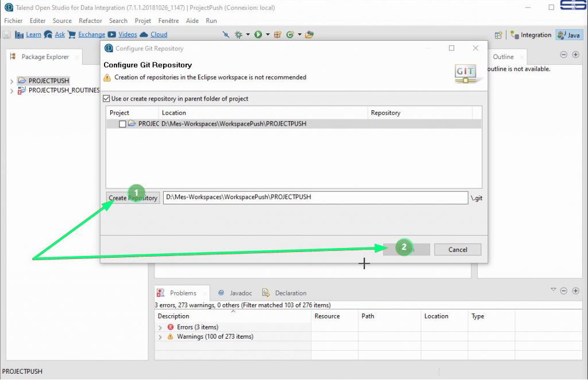Expand PROJECTPUSH_ROUTINES in Package Explorer
Viewport: 588px width, 380px height.
click(11, 91)
